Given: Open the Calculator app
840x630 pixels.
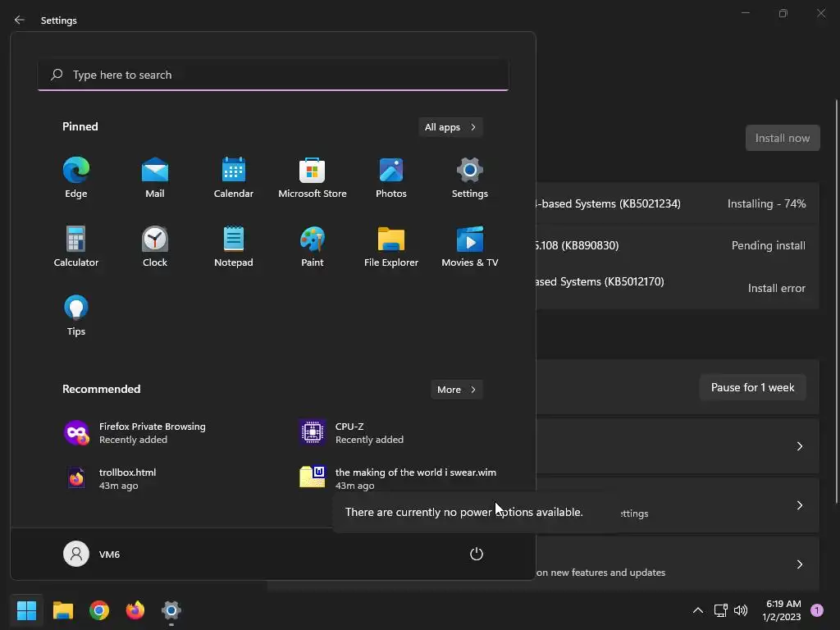Looking at the screenshot, I should pyautogui.click(x=76, y=247).
